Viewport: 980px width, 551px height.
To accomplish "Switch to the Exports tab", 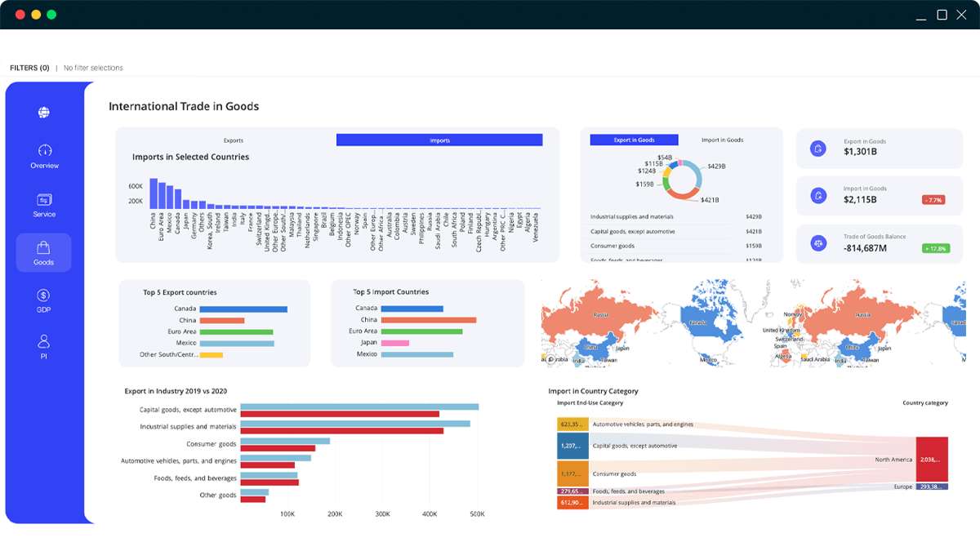I will 234,140.
